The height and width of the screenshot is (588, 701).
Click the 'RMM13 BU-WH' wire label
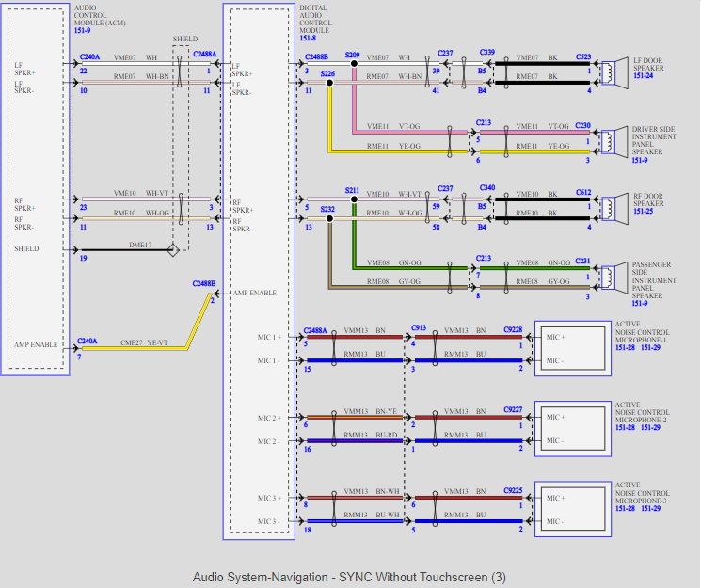[371, 515]
